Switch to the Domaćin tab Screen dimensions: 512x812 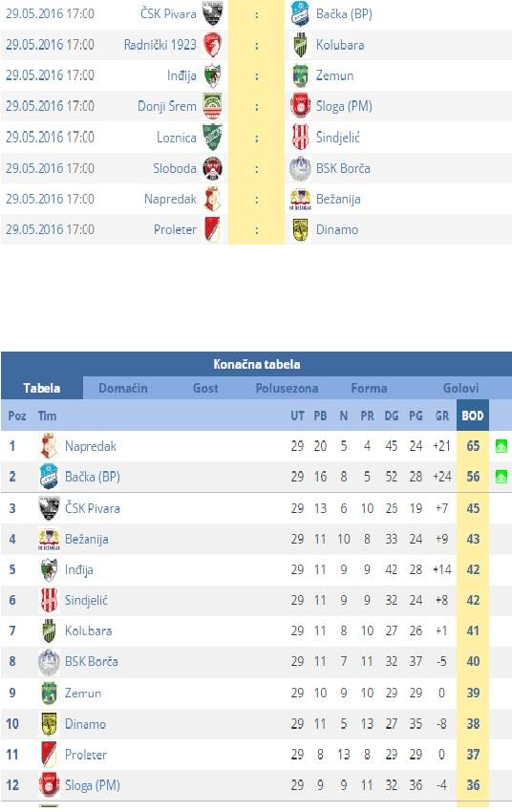[123, 388]
